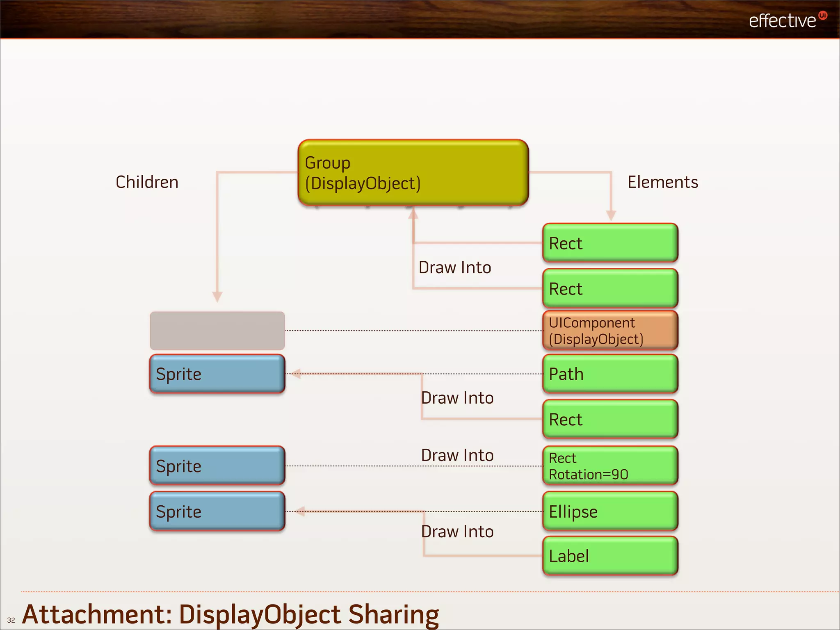The width and height of the screenshot is (840, 630).
Task: Click the Rect Rotation=90 box
Action: 610,466
